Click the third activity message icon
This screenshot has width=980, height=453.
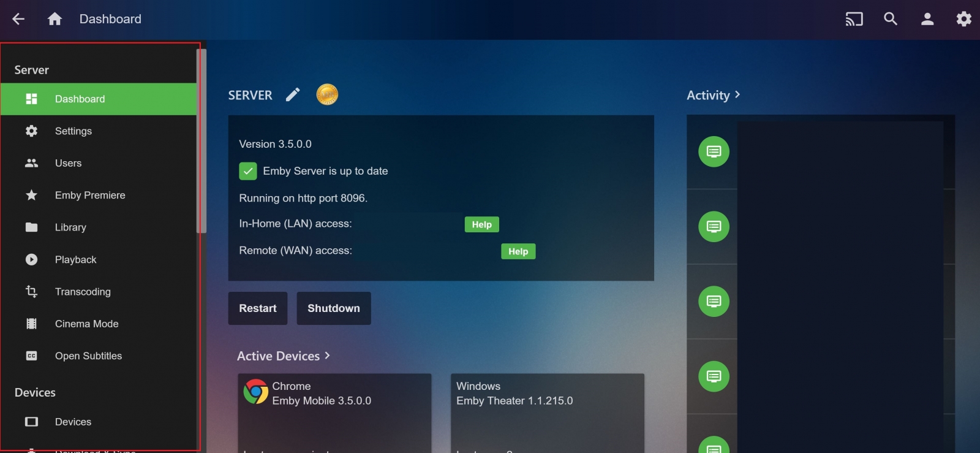(714, 301)
